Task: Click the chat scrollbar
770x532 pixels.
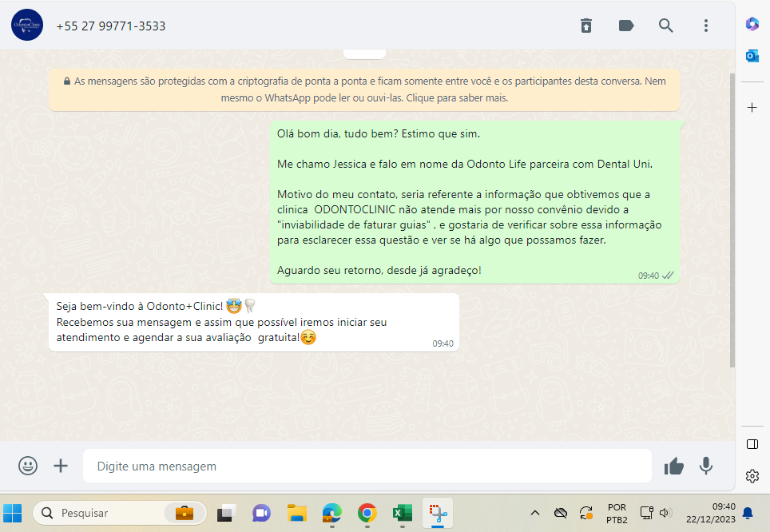Action: [732, 220]
